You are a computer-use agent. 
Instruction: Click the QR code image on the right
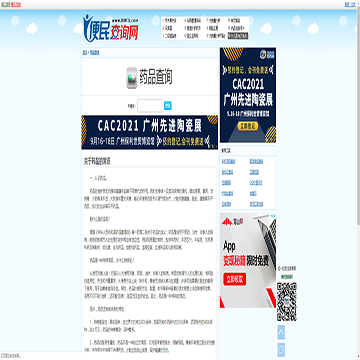click(287, 302)
